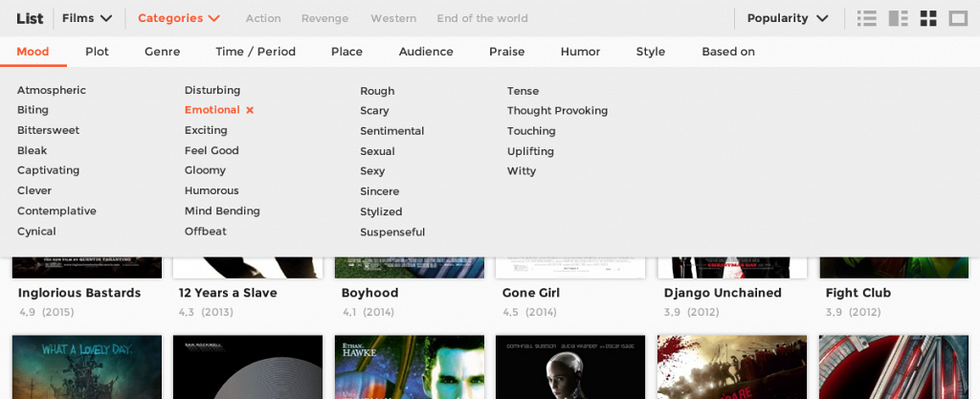This screenshot has width=980, height=399.
Task: Select the Disturbing mood
Action: pyautogui.click(x=212, y=91)
